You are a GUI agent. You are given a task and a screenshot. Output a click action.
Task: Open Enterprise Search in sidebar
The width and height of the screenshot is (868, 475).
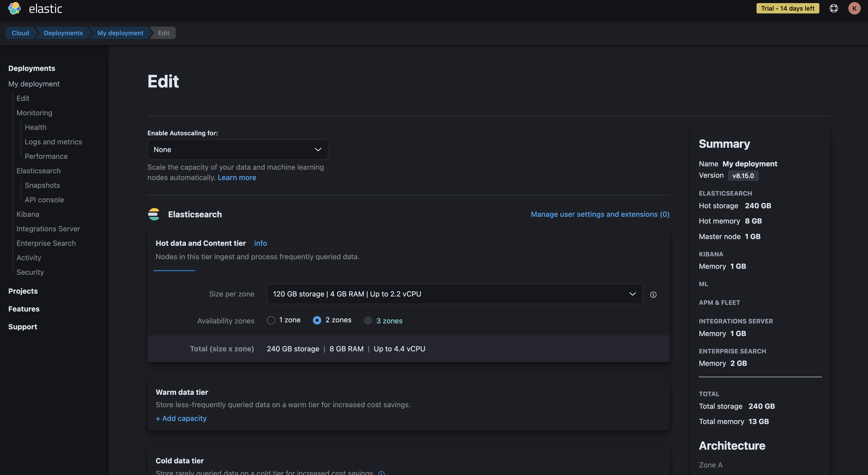(46, 243)
